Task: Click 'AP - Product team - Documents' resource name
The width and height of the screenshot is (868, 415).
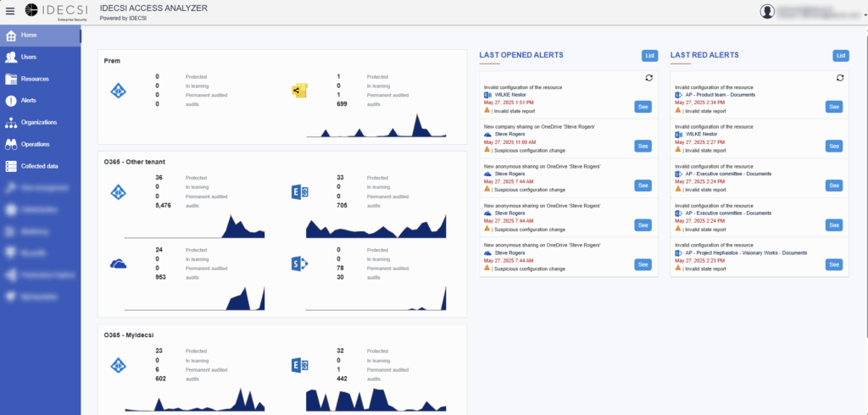Action: point(721,95)
